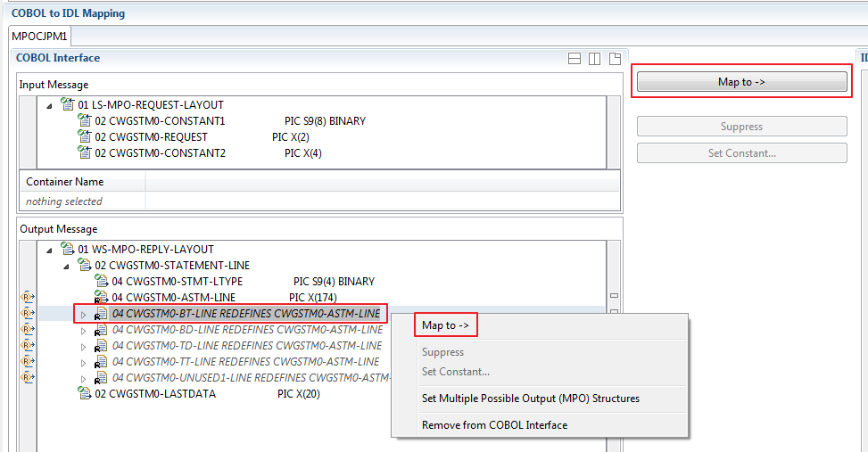This screenshot has height=452, width=868.
Task: Select Set Multiple Possible Output (MPO) Structures
Action: click(530, 399)
